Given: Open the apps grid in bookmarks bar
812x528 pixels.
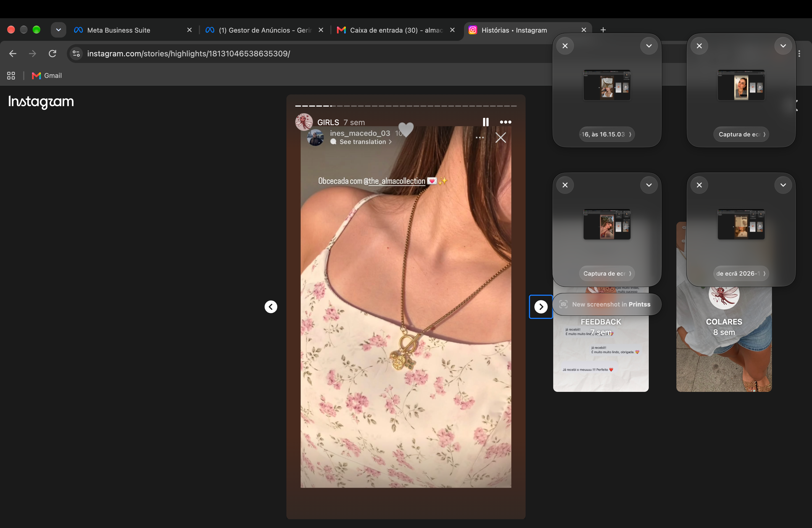Looking at the screenshot, I should pos(11,76).
